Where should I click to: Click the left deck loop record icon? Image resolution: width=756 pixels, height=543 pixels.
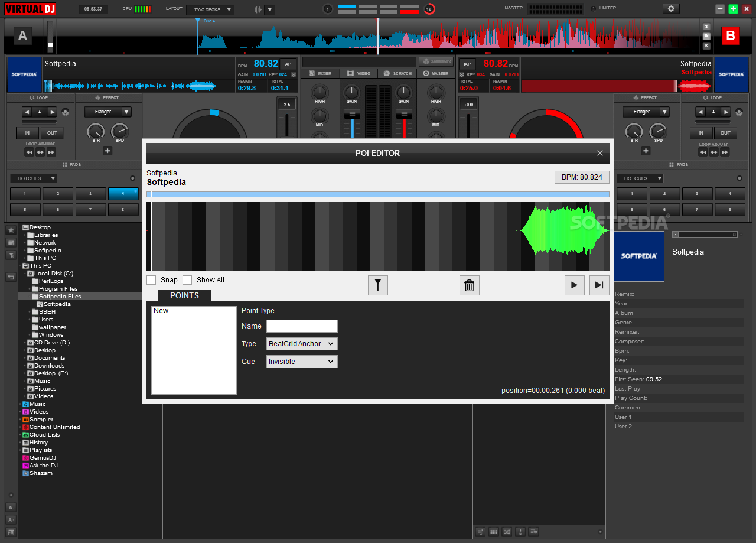[x=65, y=112]
